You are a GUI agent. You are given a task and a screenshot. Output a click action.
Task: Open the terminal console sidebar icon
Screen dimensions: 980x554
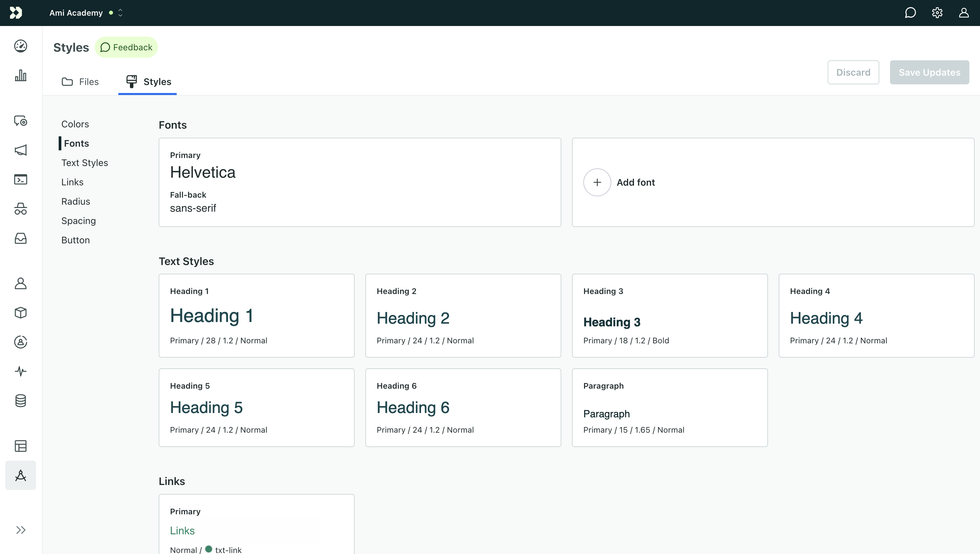pos(21,179)
